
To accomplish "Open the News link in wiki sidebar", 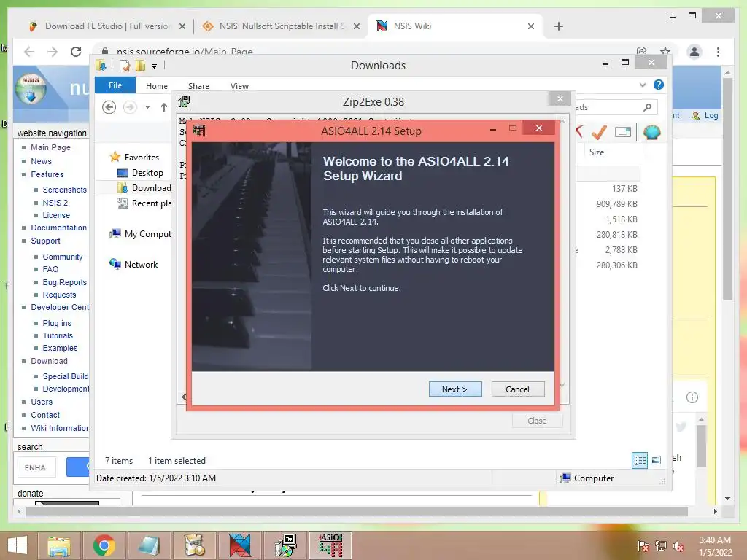I will 41,161.
